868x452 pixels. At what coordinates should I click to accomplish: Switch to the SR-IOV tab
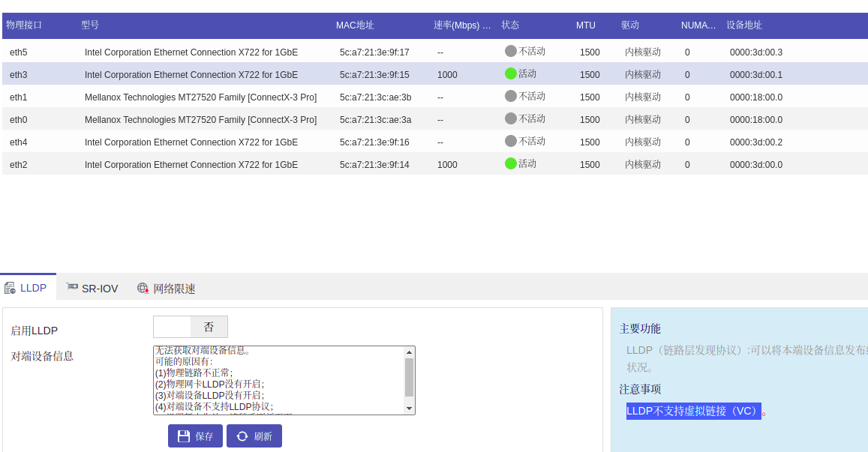pos(92,289)
